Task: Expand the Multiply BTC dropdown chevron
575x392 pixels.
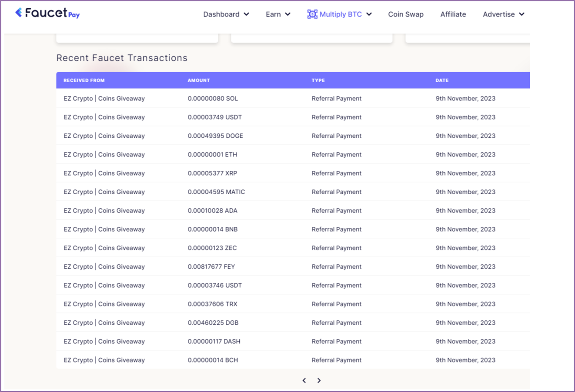Action: tap(369, 14)
